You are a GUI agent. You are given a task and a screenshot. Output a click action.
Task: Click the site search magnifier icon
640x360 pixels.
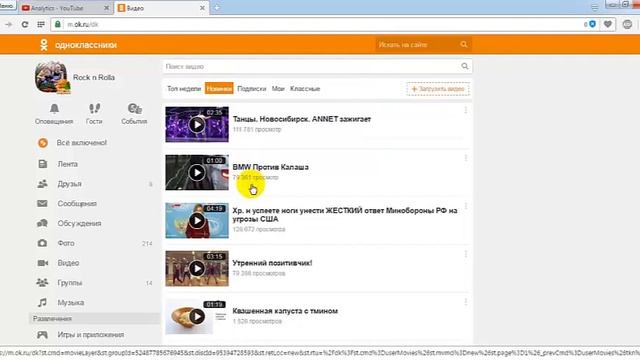(464, 44)
